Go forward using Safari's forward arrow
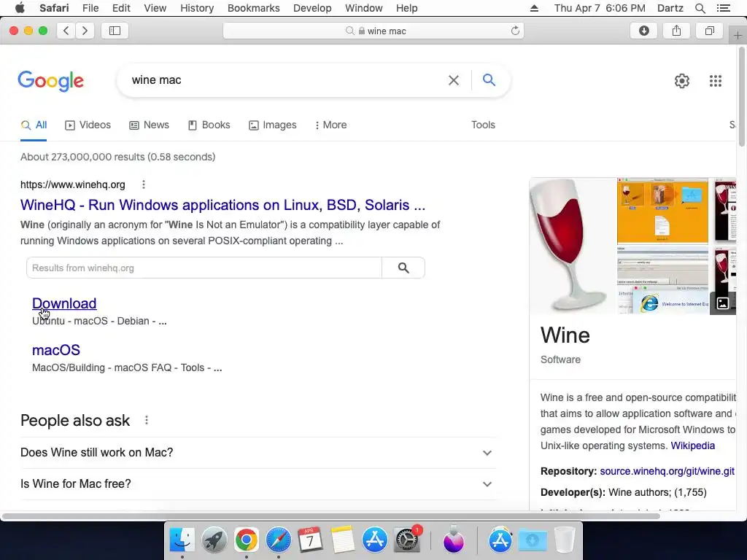 tap(85, 31)
